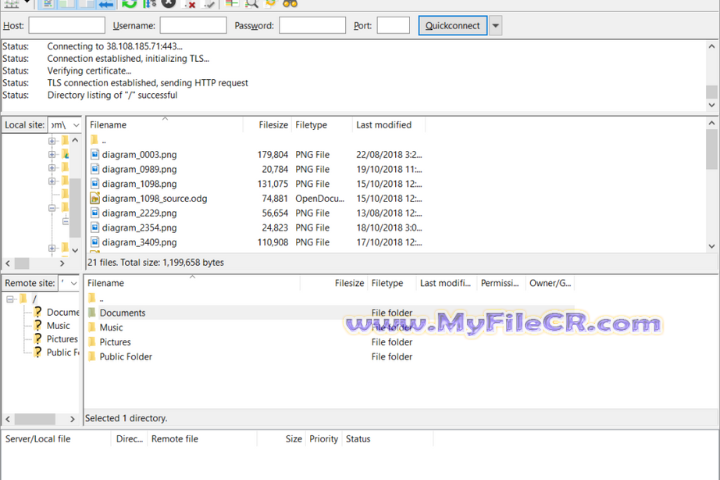Toggle message log display in toolbar

(47, 3)
